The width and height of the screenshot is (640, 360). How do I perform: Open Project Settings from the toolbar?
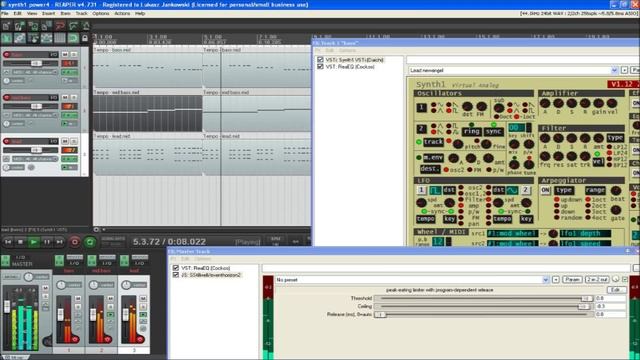(46, 26)
